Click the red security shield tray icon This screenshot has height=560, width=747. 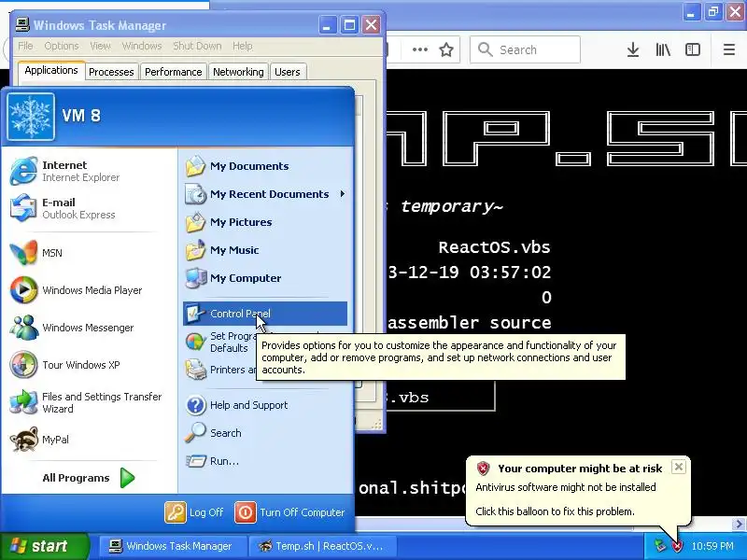point(677,546)
